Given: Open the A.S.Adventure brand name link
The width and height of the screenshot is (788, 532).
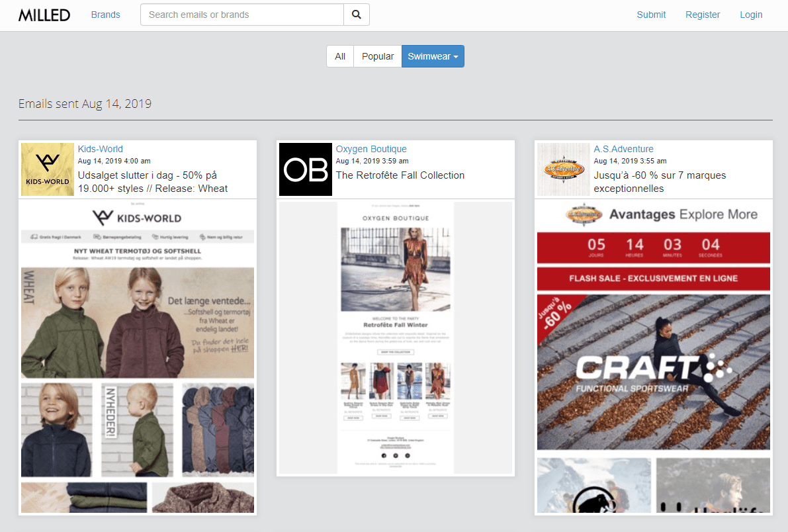Looking at the screenshot, I should (x=623, y=149).
